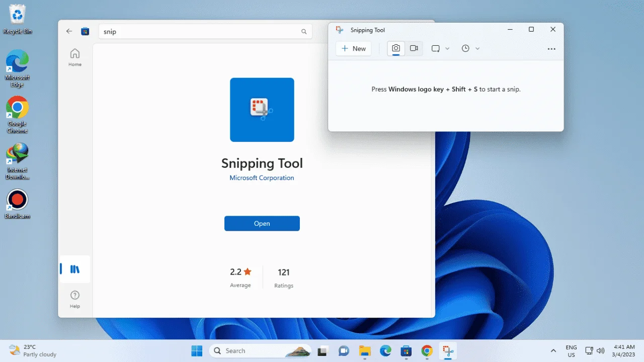Click the Microsoft Store logo icon

[85, 31]
